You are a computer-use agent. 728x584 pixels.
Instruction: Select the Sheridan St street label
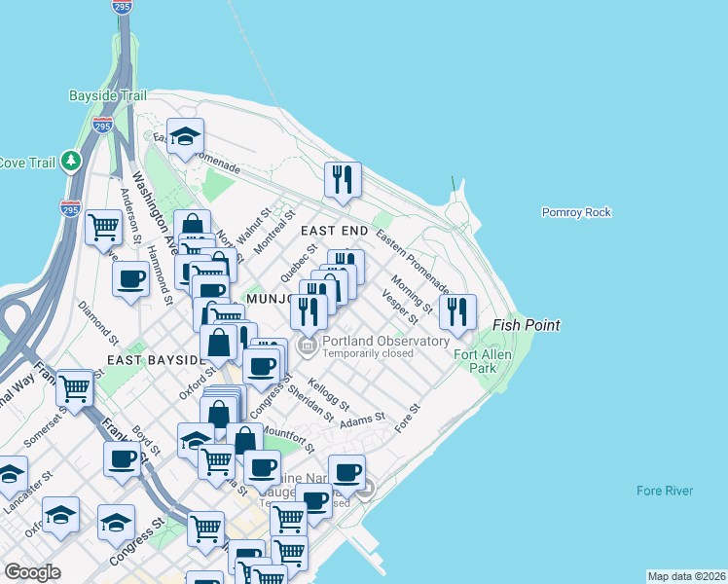point(310,404)
